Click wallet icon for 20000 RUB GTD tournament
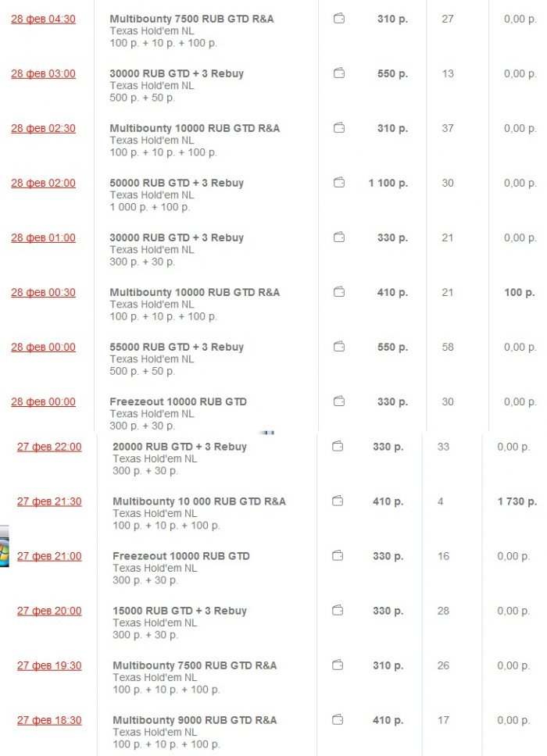 pyautogui.click(x=338, y=447)
